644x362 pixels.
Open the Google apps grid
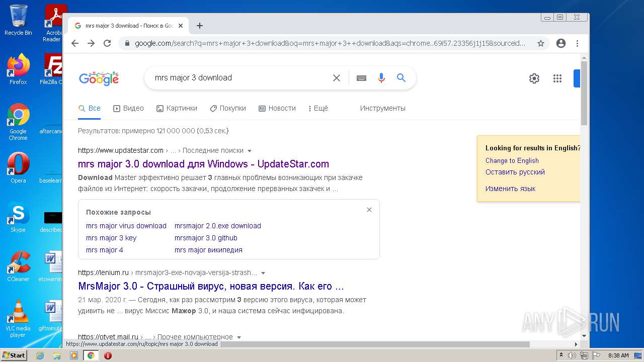pyautogui.click(x=557, y=78)
